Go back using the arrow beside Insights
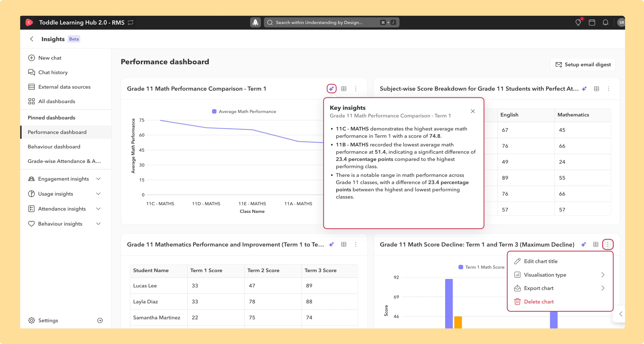Screen dimensions: 644x344 pos(32,39)
